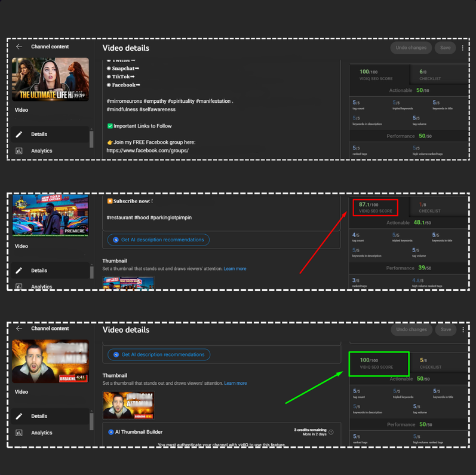
Task: Click the facebook.com/groups URL in description
Action: coord(148,151)
